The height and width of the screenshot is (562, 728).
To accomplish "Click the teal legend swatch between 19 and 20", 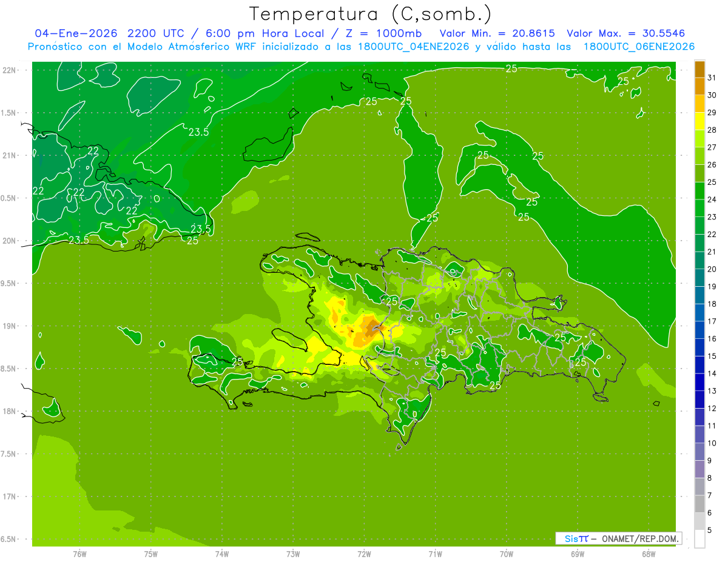I will click(699, 278).
